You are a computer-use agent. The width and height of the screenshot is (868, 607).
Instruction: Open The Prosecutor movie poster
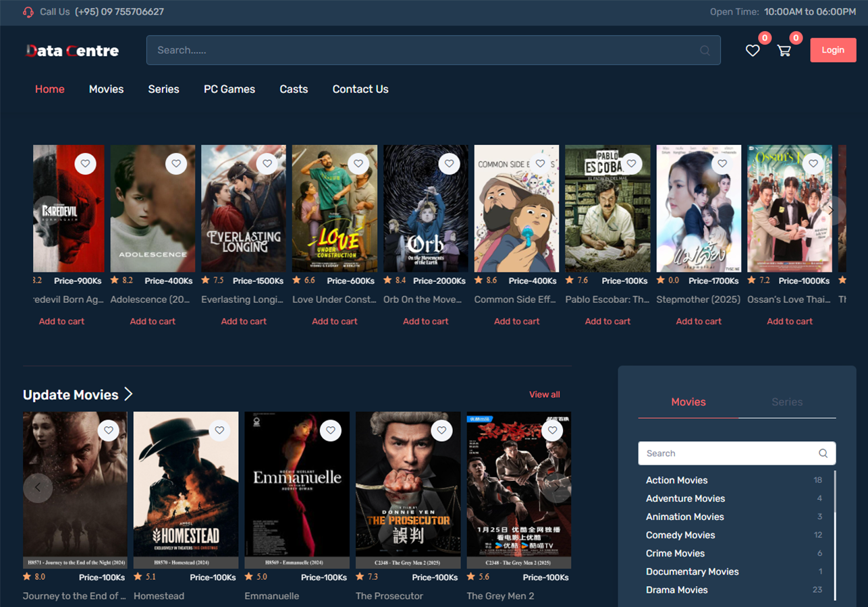coord(408,490)
